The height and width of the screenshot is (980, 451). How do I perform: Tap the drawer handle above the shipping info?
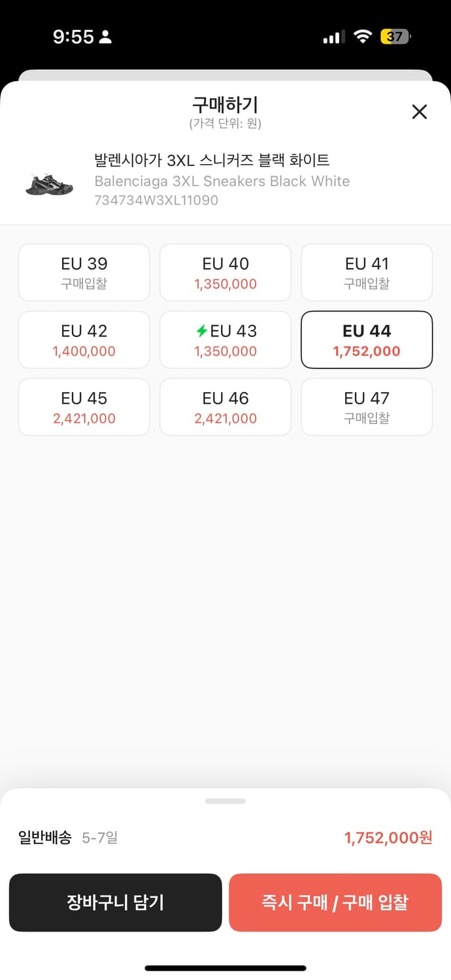pyautogui.click(x=225, y=800)
